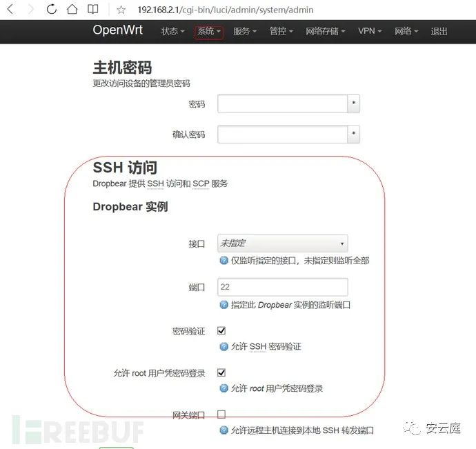This screenshot has height=449, width=476.
Task: Expand the 接口 未指定 dropdown
Action: click(283, 243)
